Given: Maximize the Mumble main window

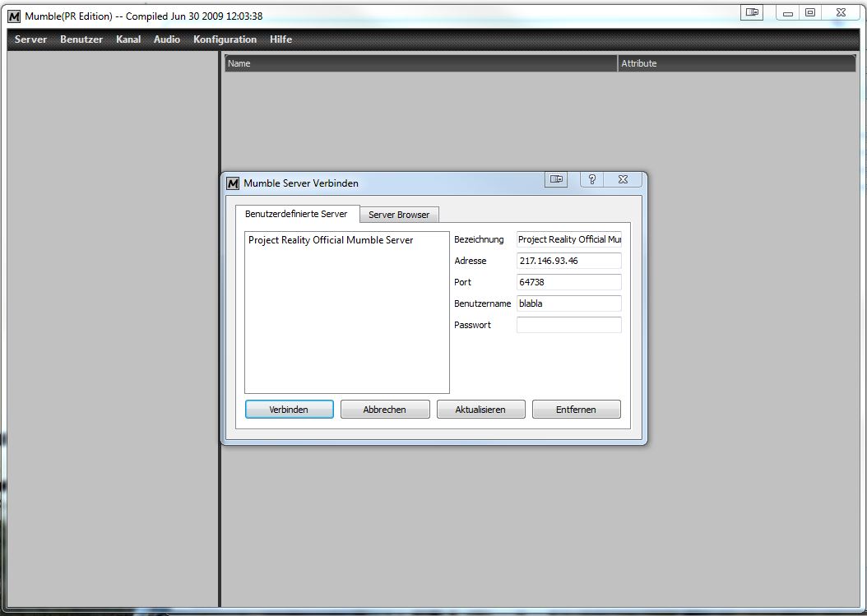Looking at the screenshot, I should [810, 12].
